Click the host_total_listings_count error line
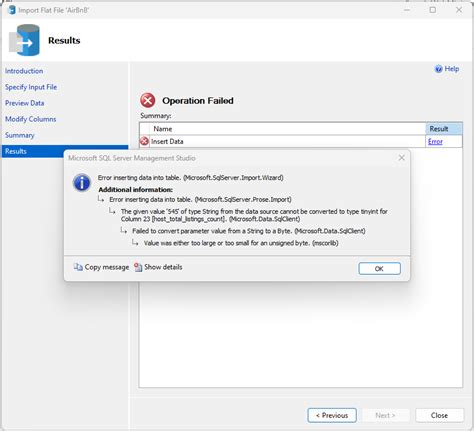 coord(254,215)
